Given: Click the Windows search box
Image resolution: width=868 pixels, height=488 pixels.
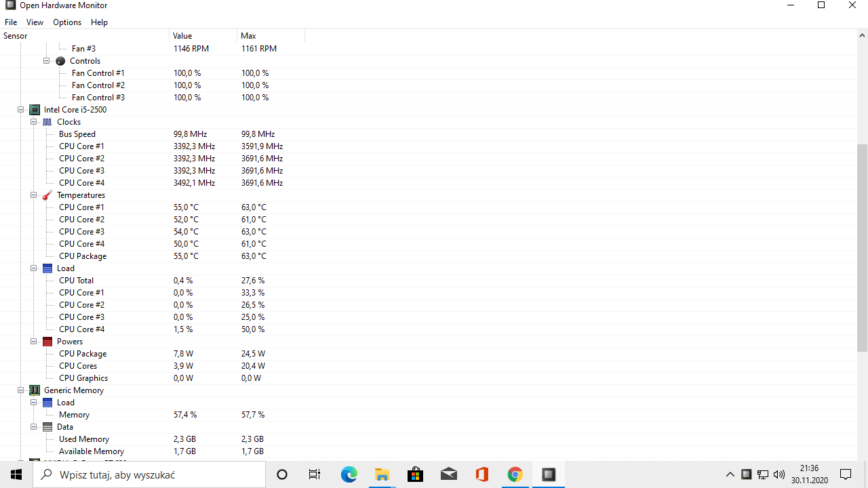Looking at the screenshot, I should [x=149, y=474].
